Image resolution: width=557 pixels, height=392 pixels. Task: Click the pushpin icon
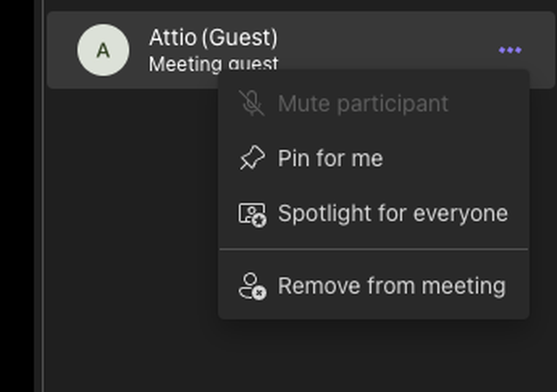pyautogui.click(x=252, y=158)
